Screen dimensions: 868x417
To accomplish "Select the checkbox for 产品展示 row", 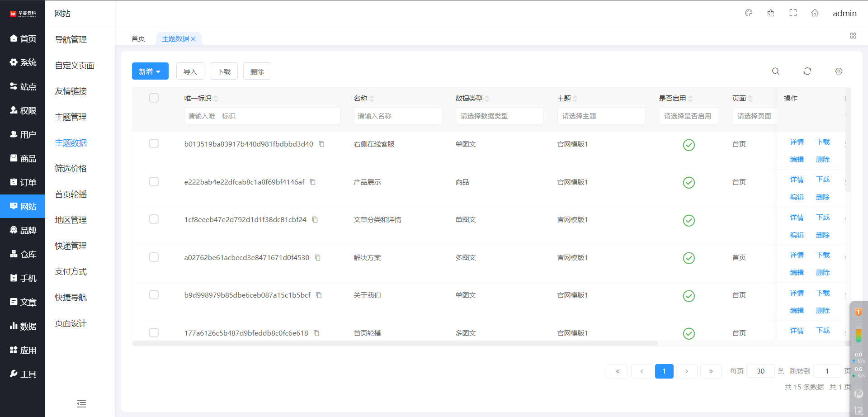I will coord(154,182).
